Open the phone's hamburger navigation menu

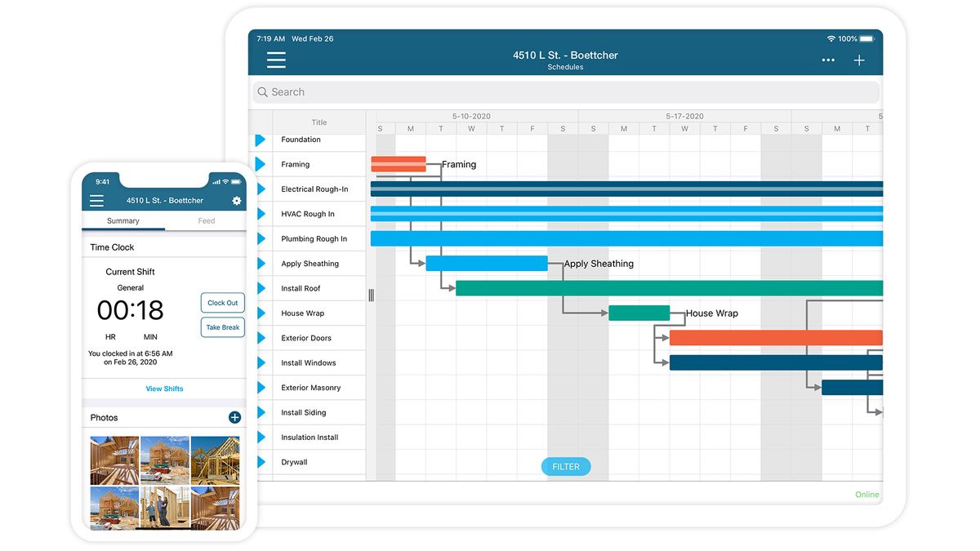(96, 200)
